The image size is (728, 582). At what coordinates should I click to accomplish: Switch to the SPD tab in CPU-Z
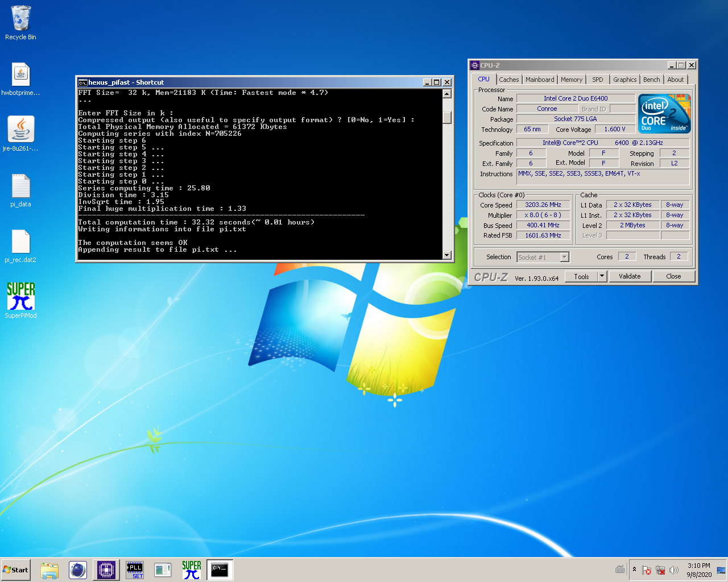598,80
